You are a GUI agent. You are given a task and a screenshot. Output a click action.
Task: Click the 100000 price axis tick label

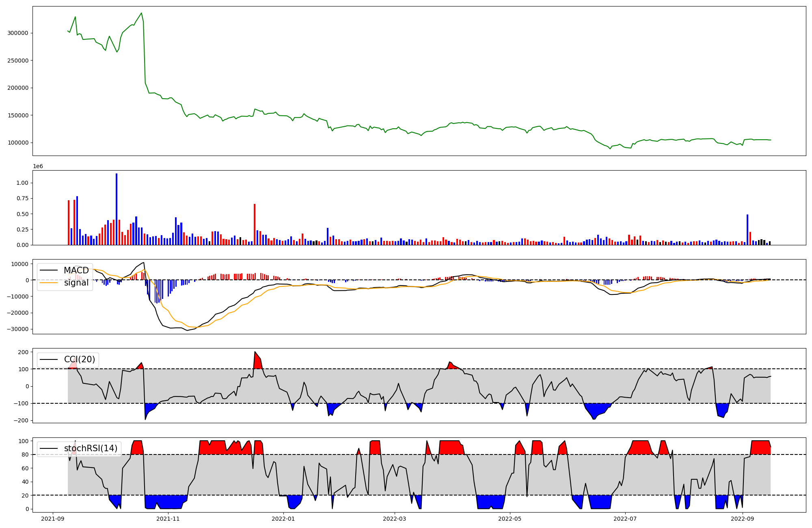tap(18, 143)
